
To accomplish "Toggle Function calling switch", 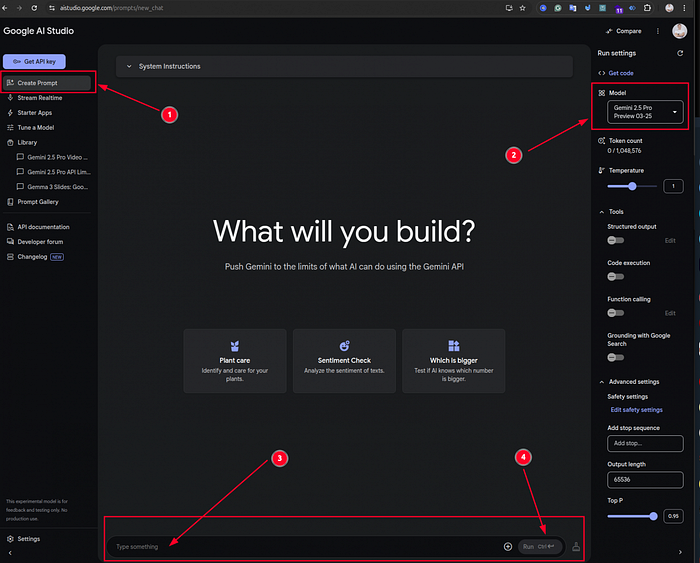I will tap(616, 313).
